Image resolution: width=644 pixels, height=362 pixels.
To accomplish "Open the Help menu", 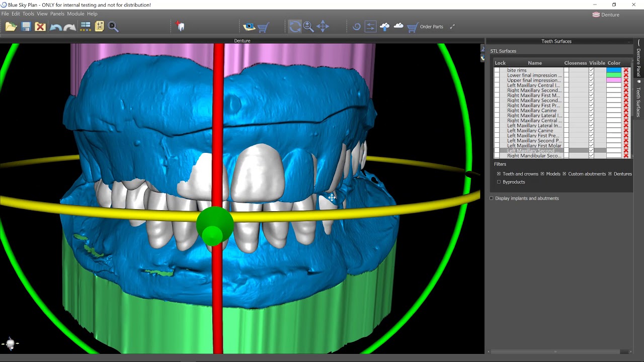I will (x=92, y=14).
